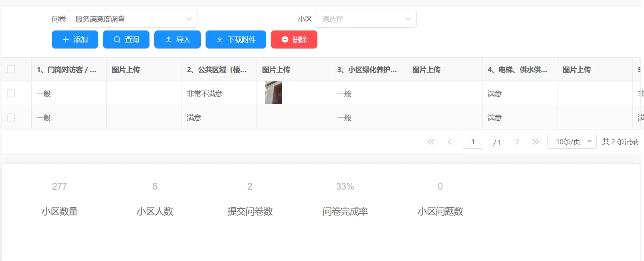This screenshot has width=644, height=261.
Task: Click the 非常不满意 cell in first row
Action: point(204,94)
